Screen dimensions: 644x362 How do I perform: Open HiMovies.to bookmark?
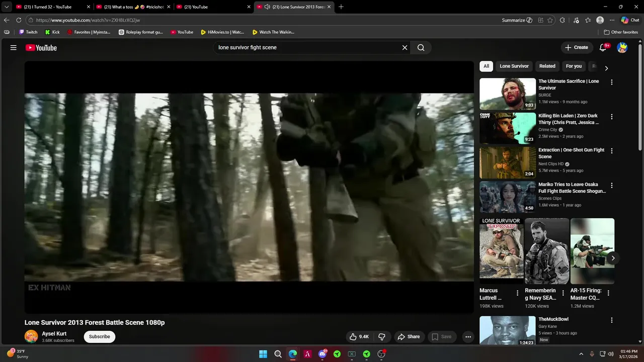point(222,32)
